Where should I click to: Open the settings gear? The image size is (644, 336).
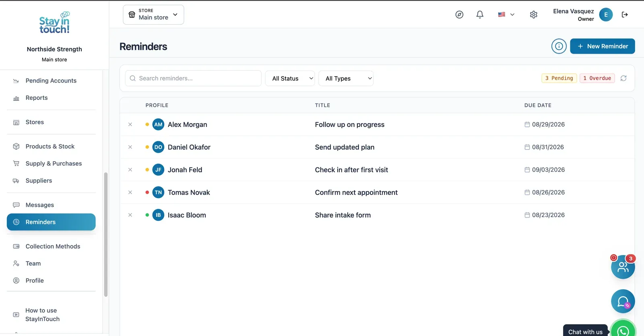point(534,15)
